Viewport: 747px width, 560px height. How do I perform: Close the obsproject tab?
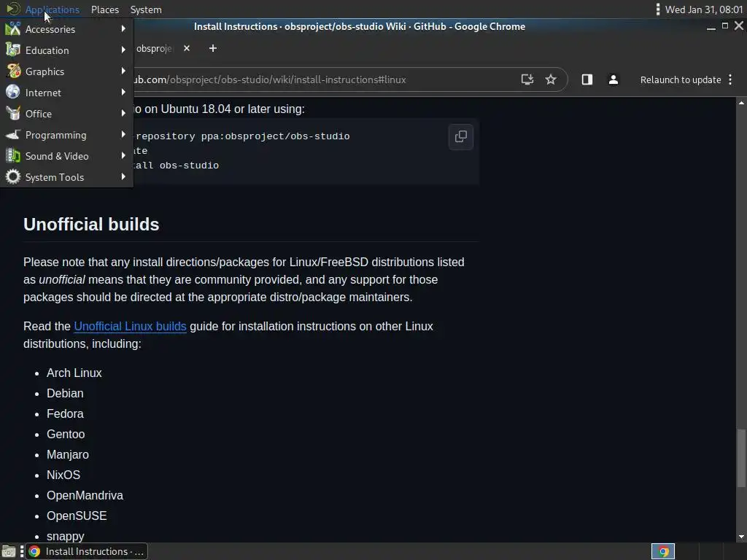click(187, 48)
